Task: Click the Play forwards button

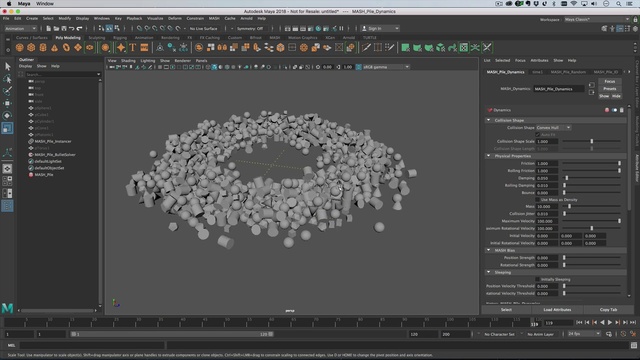Action: click(610, 322)
